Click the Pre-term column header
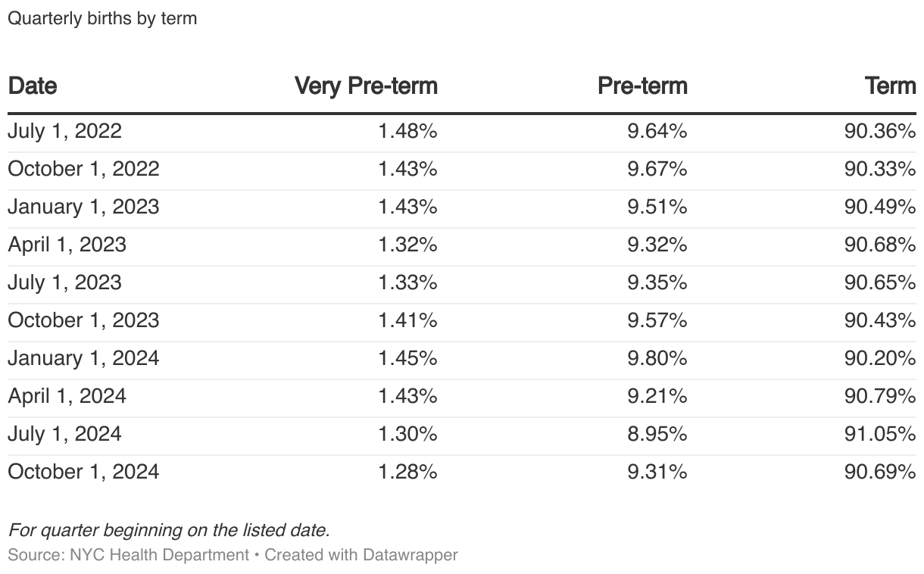 tap(642, 86)
